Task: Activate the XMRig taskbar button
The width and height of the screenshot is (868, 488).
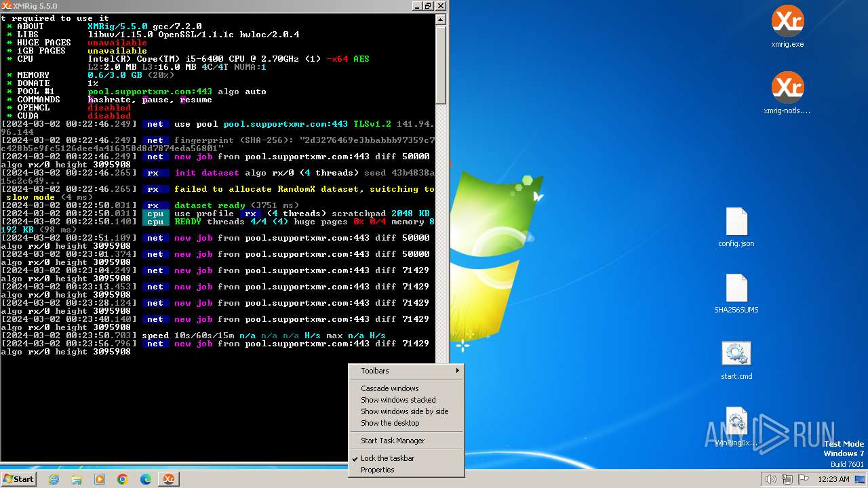Action: coord(168,479)
